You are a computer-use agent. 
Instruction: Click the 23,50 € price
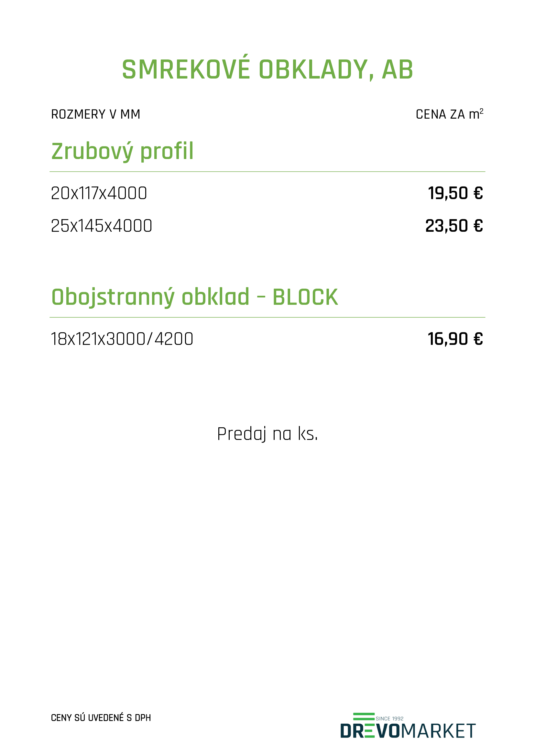[453, 226]
